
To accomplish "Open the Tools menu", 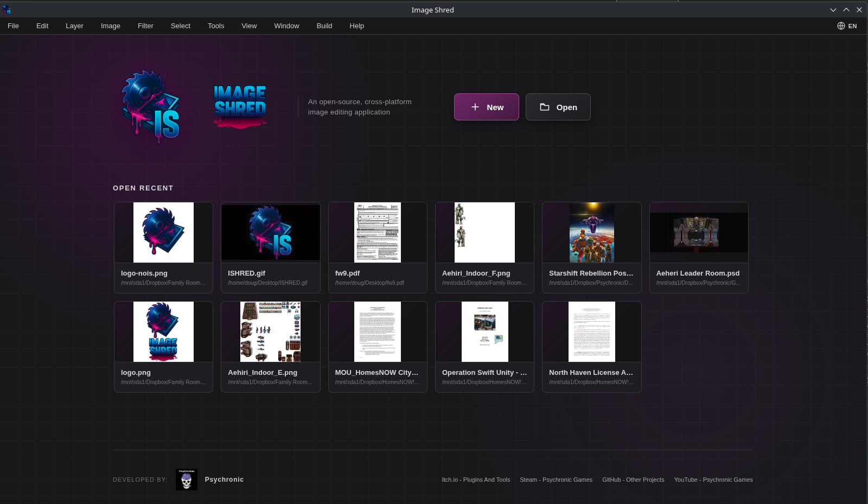I will (x=216, y=26).
